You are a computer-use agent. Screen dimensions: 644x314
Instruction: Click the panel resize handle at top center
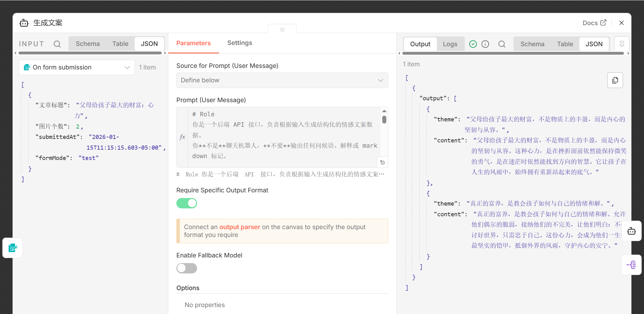[x=282, y=29]
